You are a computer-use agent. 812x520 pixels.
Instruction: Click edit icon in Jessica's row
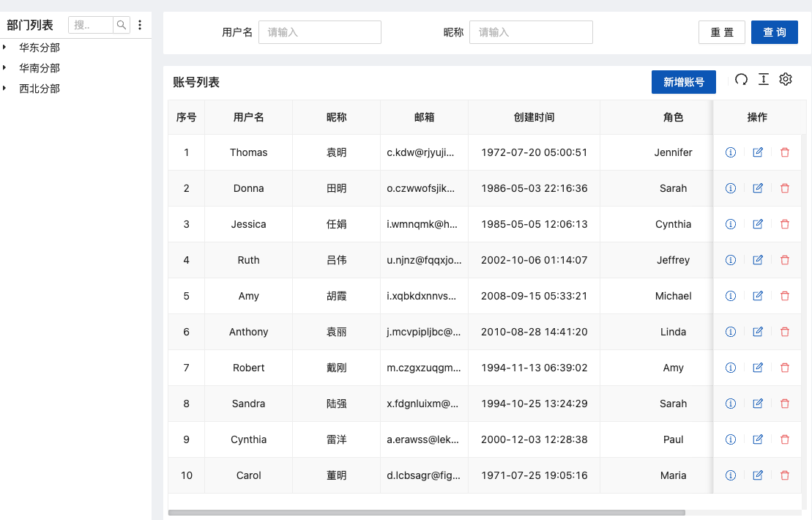758,224
